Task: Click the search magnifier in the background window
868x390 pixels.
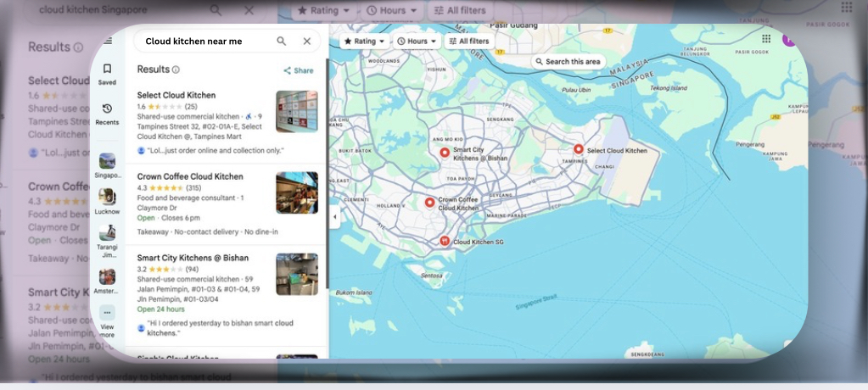Action: click(x=216, y=10)
